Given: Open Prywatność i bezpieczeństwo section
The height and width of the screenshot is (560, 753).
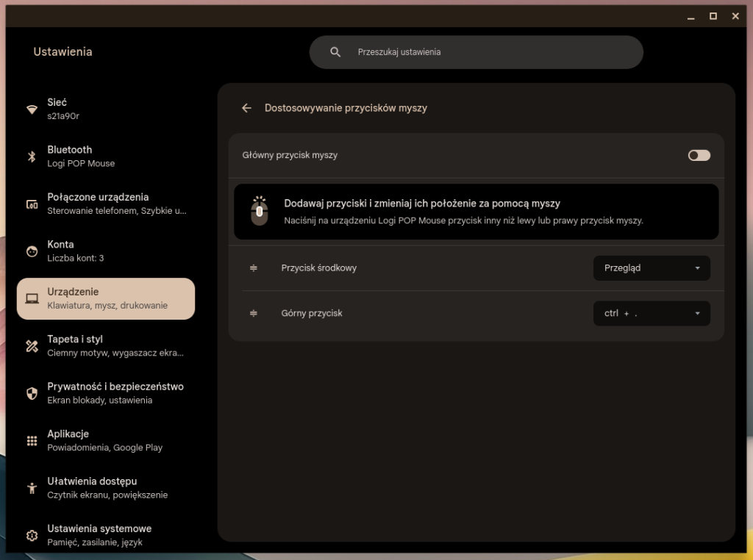Looking at the screenshot, I should click(106, 393).
